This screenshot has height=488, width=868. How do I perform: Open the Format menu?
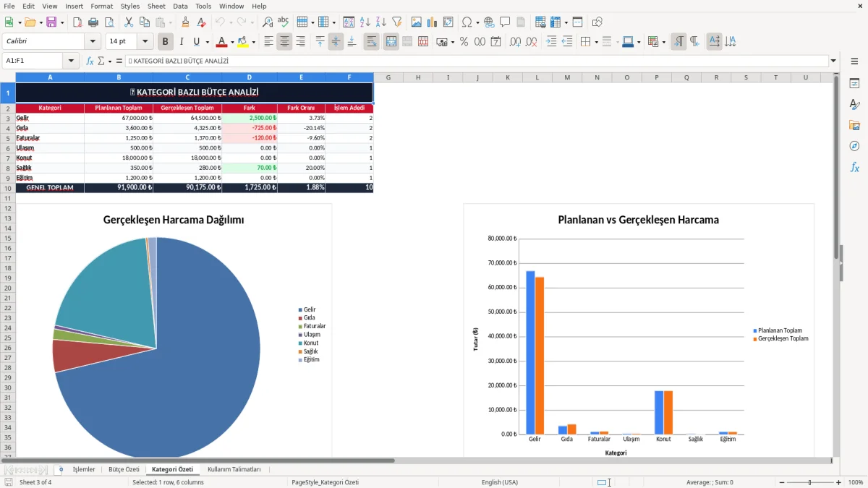(x=101, y=6)
